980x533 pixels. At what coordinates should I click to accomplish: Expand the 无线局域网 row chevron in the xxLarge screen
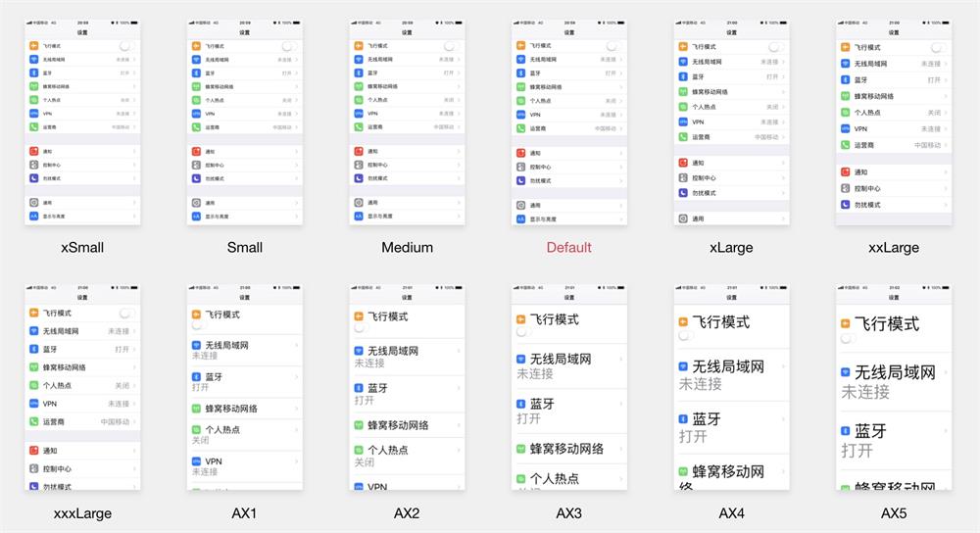coord(946,64)
